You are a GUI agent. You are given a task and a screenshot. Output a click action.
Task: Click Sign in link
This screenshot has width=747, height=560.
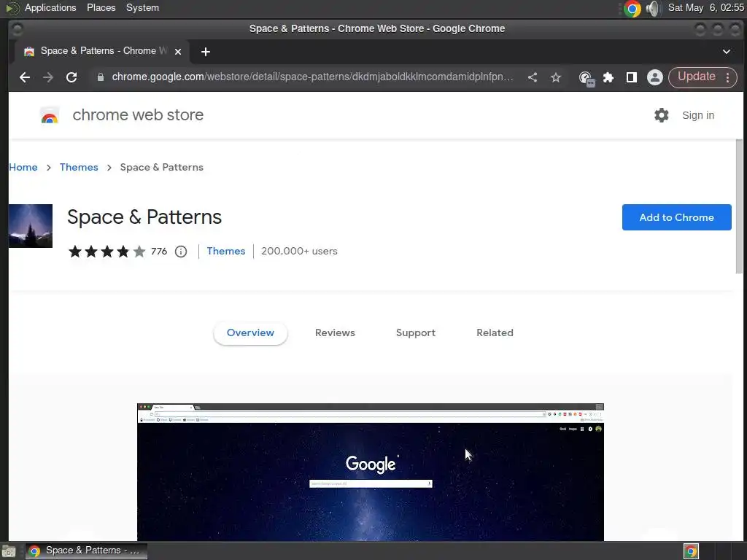698,115
